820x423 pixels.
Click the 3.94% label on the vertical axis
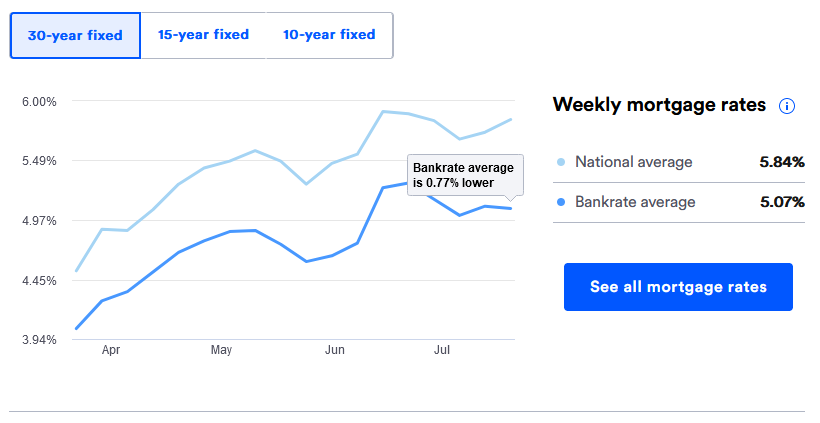[x=41, y=340]
